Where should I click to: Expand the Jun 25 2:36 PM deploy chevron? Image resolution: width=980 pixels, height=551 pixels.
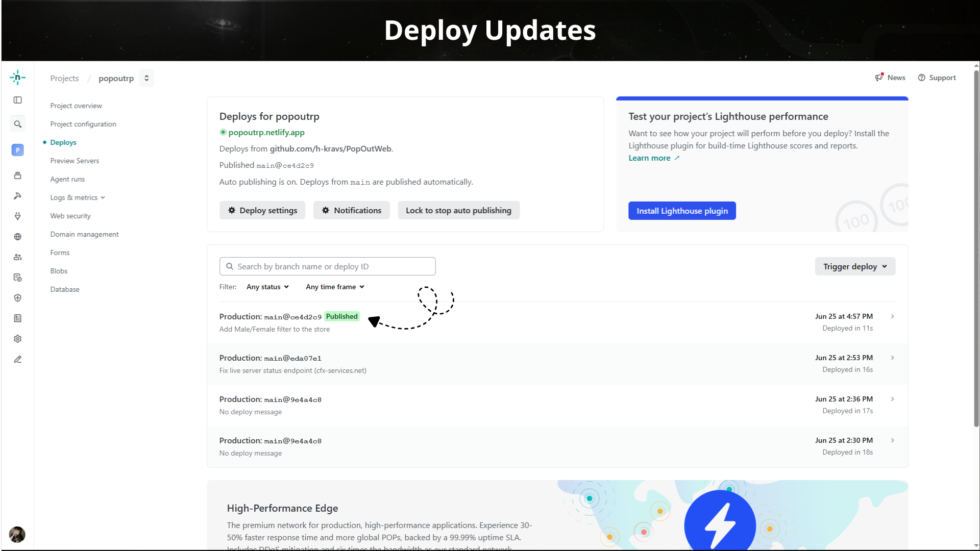coord(892,399)
